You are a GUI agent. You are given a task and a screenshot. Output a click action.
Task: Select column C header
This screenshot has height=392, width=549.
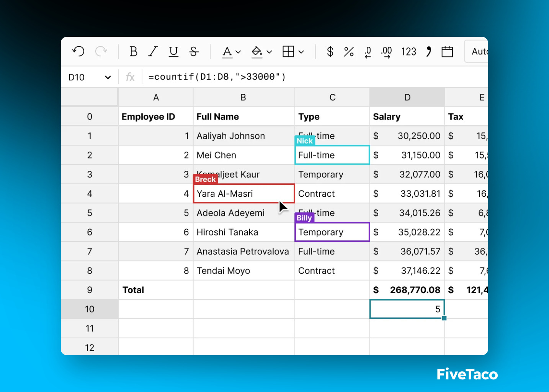pos(332,97)
